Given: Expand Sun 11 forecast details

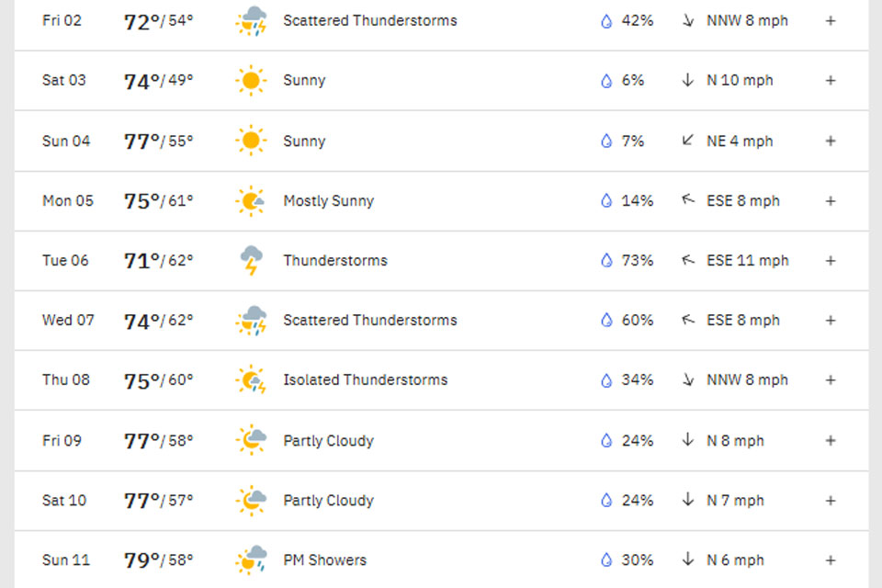Looking at the screenshot, I should [831, 560].
